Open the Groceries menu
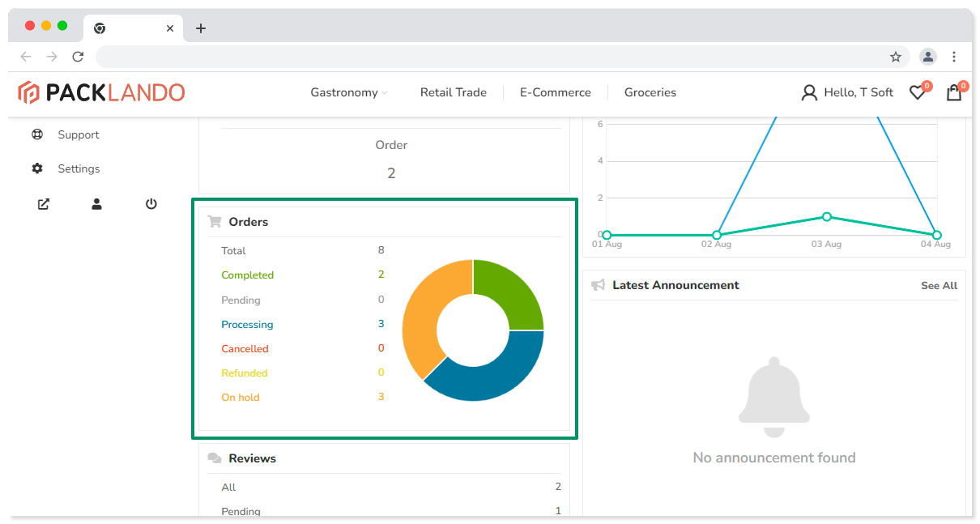The width and height of the screenshot is (980, 524). click(650, 92)
